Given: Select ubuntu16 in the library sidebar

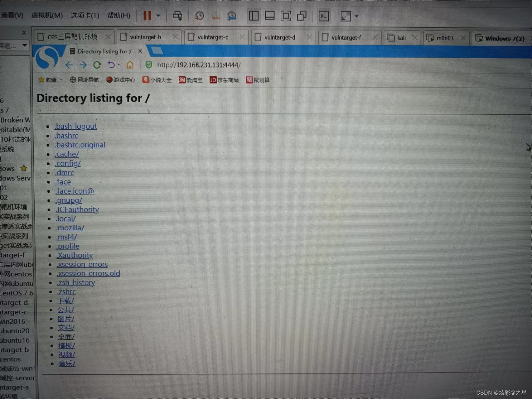Looking at the screenshot, I should [x=15, y=340].
